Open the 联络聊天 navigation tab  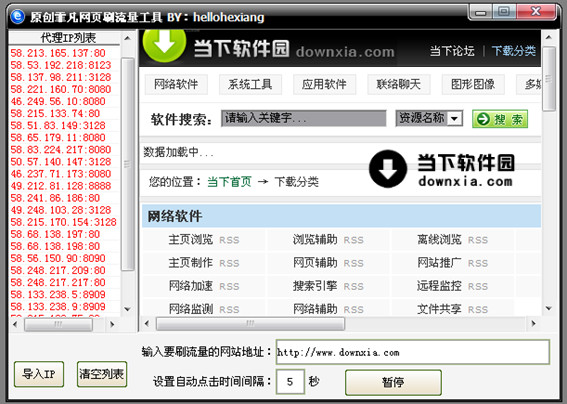398,84
